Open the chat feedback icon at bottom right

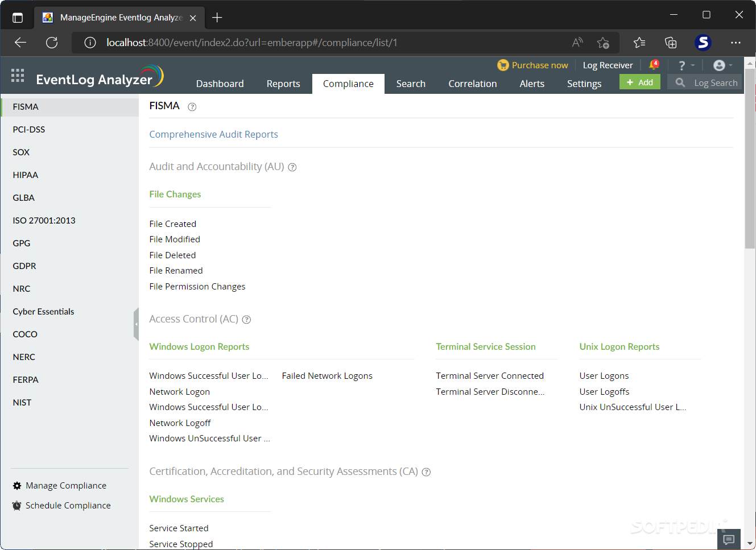click(x=729, y=539)
